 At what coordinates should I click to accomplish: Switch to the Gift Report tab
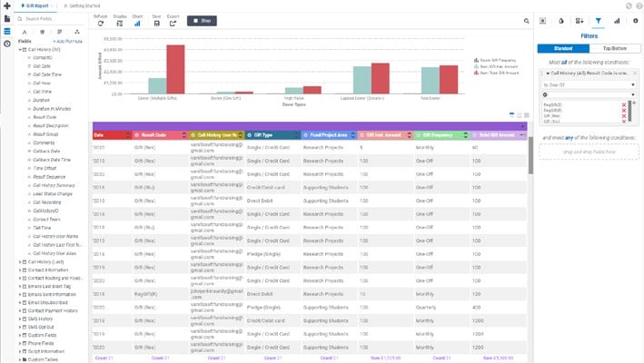[x=35, y=5]
